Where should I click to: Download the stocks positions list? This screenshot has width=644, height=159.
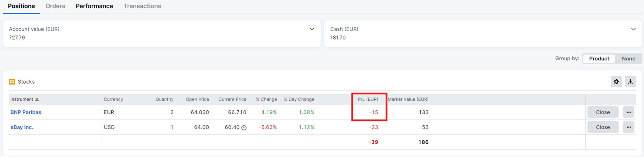[630, 82]
